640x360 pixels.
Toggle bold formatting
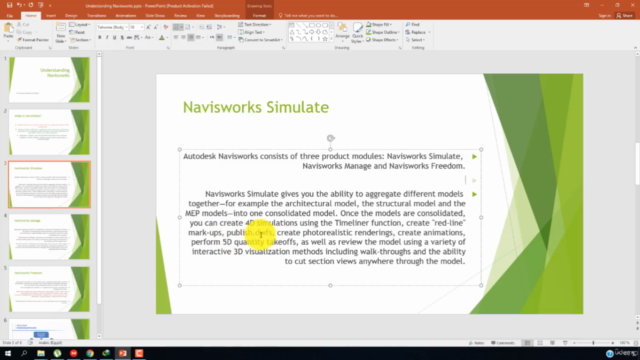[100, 38]
